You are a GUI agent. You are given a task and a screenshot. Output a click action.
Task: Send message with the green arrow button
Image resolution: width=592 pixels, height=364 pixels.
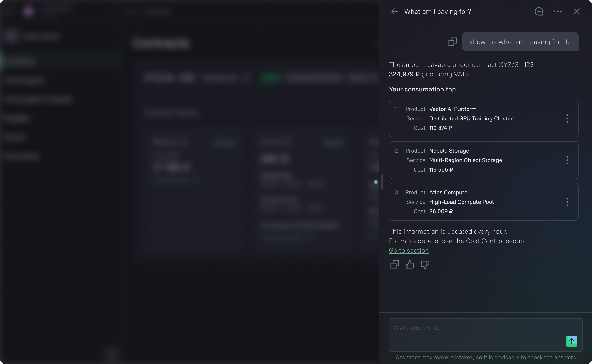click(x=571, y=341)
